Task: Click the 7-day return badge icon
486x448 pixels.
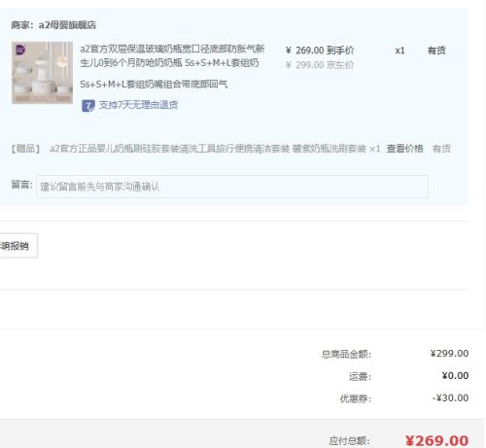Action: click(88, 106)
